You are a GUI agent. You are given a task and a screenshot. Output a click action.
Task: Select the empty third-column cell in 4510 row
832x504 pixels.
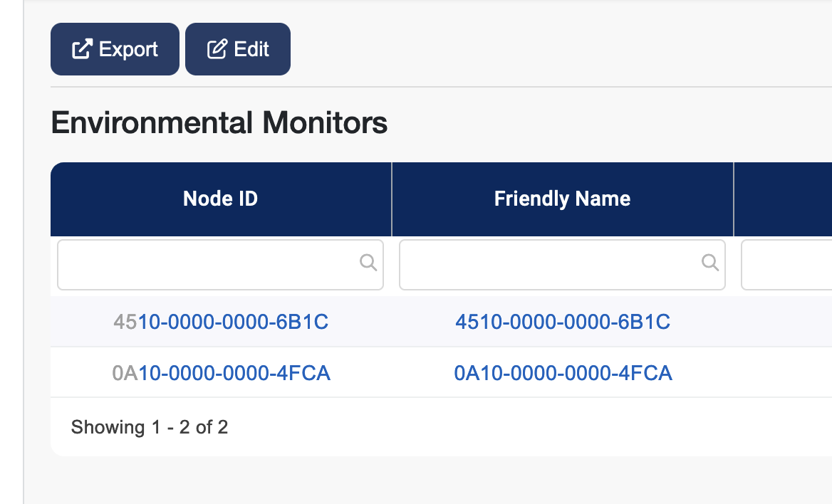[x=783, y=322]
